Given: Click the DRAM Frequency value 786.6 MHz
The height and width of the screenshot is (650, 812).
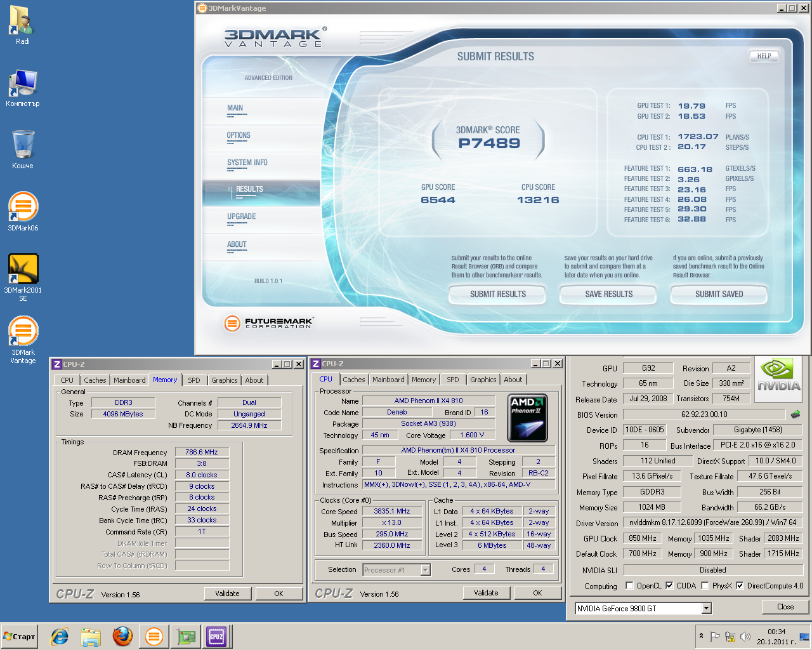Looking at the screenshot, I should pyautogui.click(x=202, y=453).
